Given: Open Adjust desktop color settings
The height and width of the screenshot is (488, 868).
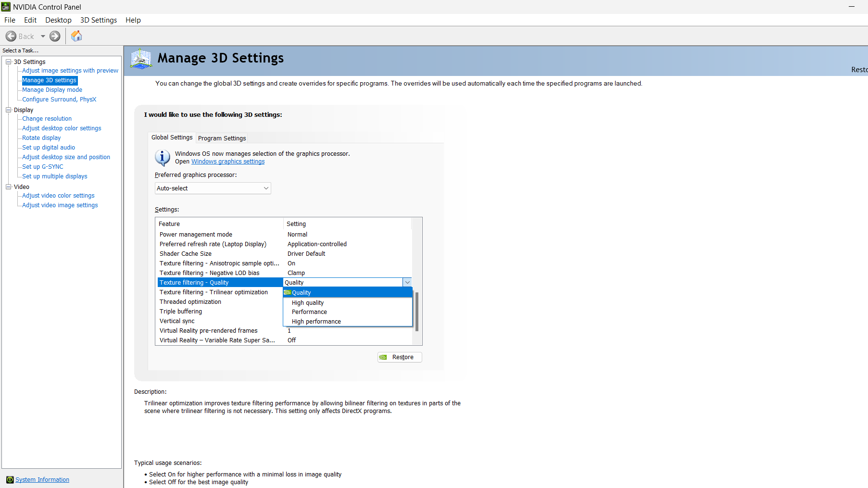Looking at the screenshot, I should pos(62,128).
